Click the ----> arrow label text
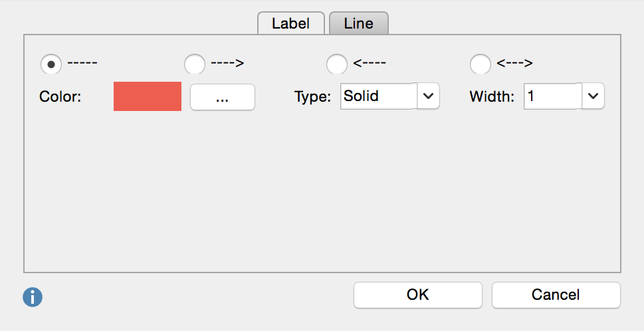The width and height of the screenshot is (644, 331). coord(227,64)
